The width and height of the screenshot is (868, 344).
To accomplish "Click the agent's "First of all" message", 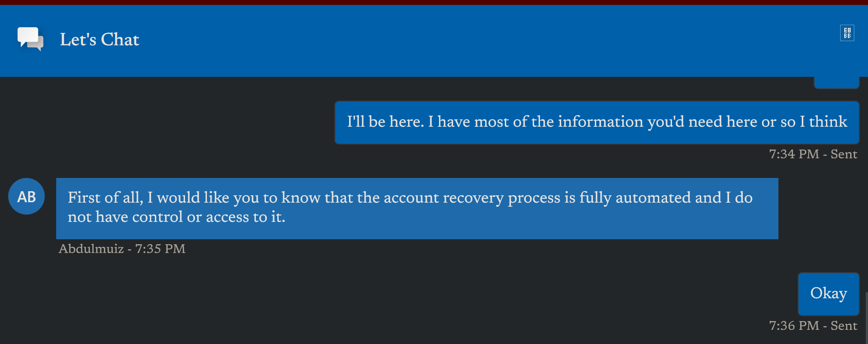I will tap(417, 208).
